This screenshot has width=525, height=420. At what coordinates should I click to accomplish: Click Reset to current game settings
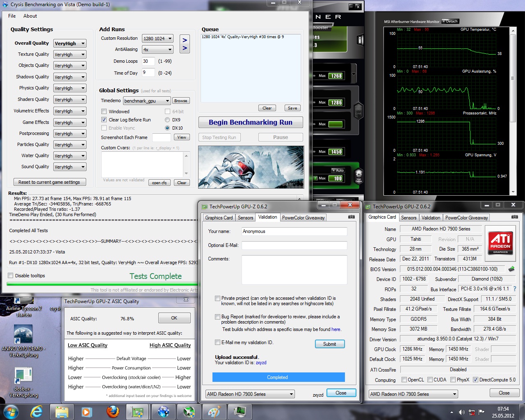[x=49, y=182]
